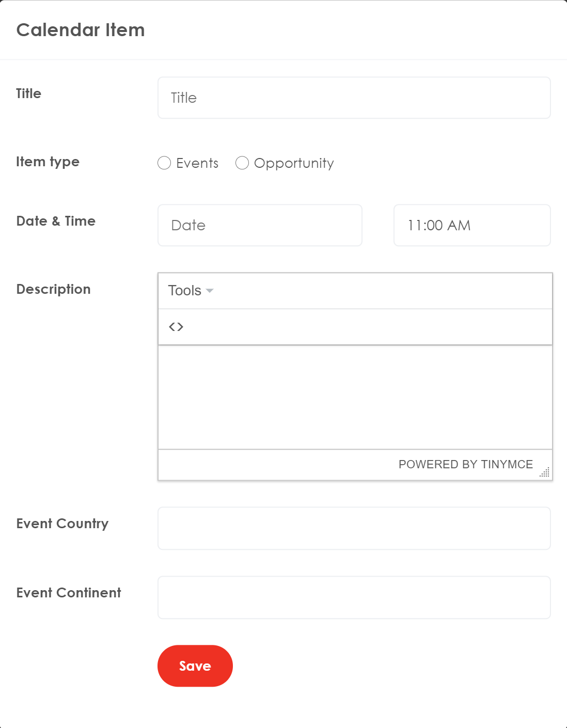Image resolution: width=567 pixels, height=728 pixels.
Task: Click the Save button
Action: pos(195,666)
